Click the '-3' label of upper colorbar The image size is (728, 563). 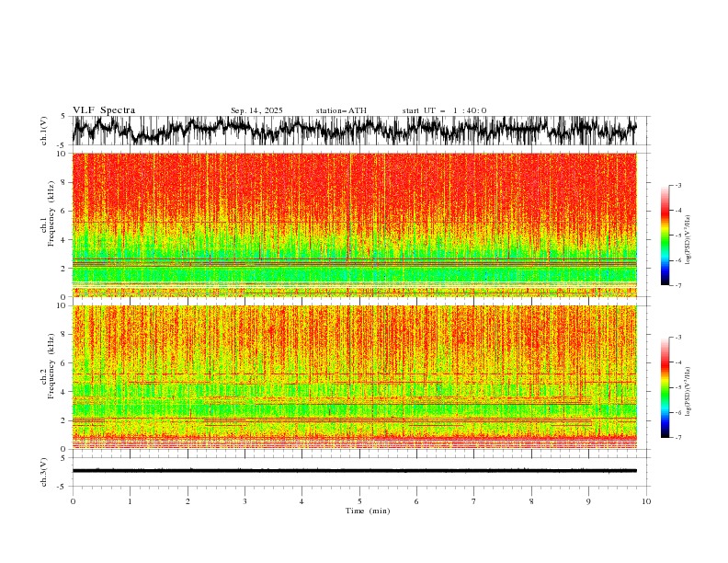pyautogui.click(x=677, y=185)
